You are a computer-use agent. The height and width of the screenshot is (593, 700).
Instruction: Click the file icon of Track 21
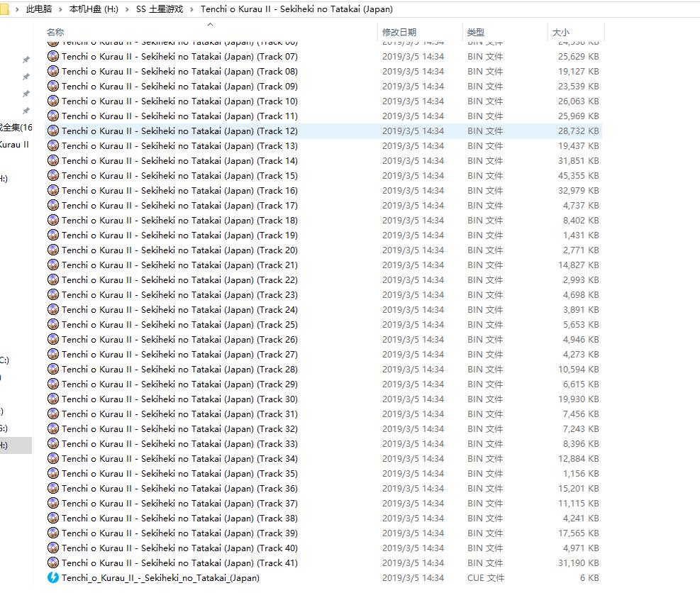(53, 265)
